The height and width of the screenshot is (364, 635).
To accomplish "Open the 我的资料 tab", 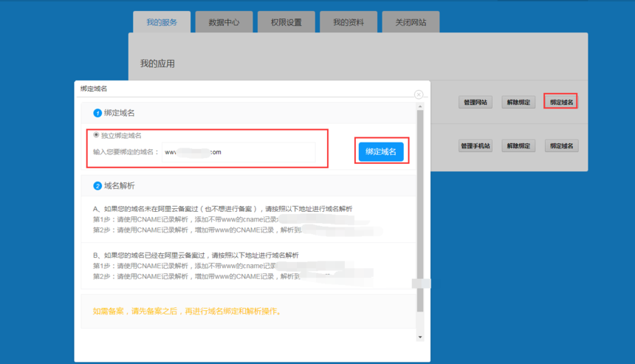I will [x=348, y=22].
